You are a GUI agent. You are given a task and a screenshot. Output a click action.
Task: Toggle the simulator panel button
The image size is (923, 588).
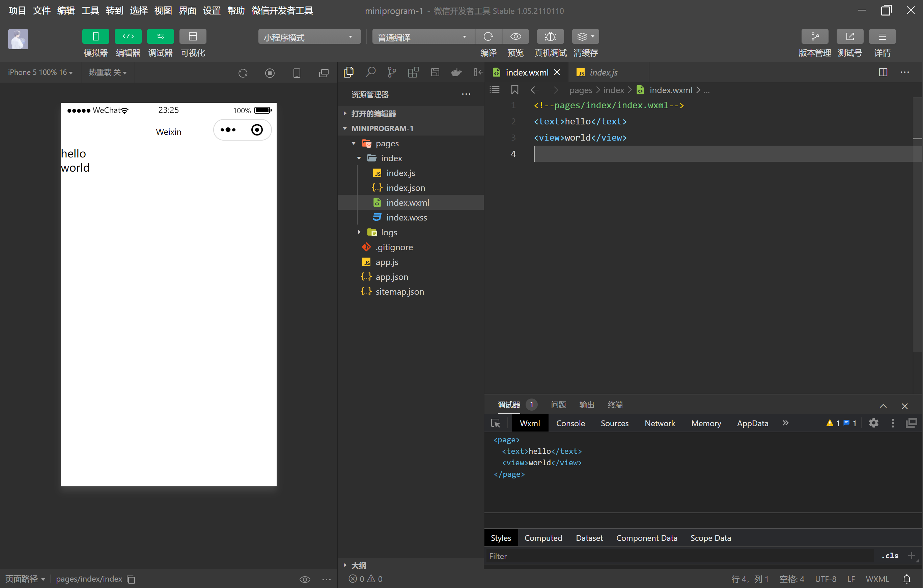[x=95, y=37]
